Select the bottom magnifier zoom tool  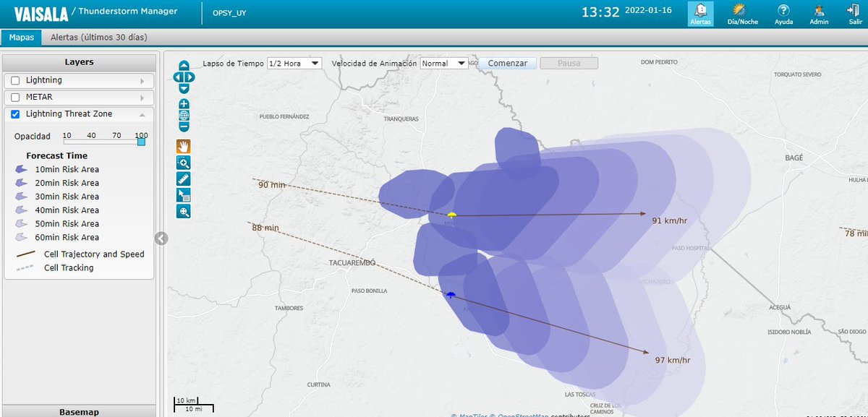[x=184, y=212]
